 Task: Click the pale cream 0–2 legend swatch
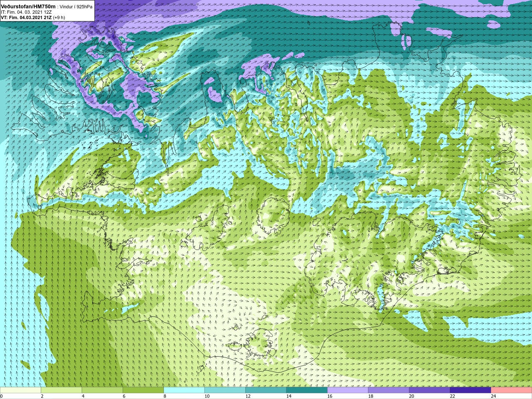(x=20, y=390)
